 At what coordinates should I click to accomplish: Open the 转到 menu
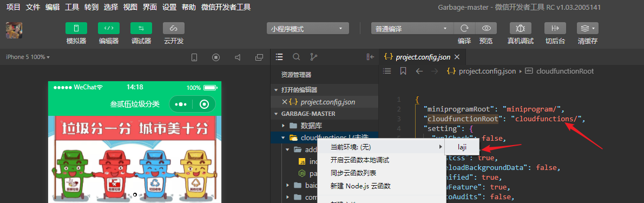coord(91,7)
